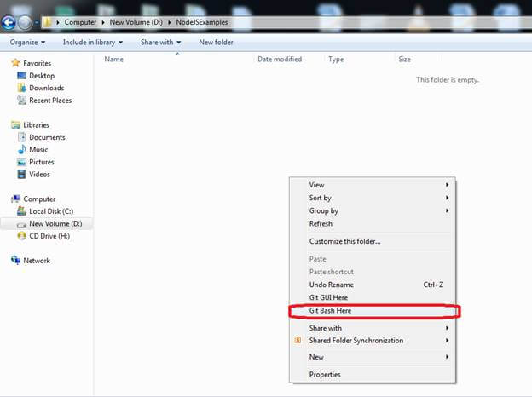
Task: Click the recent locations dropdown beside Forward
Action: [x=37, y=23]
